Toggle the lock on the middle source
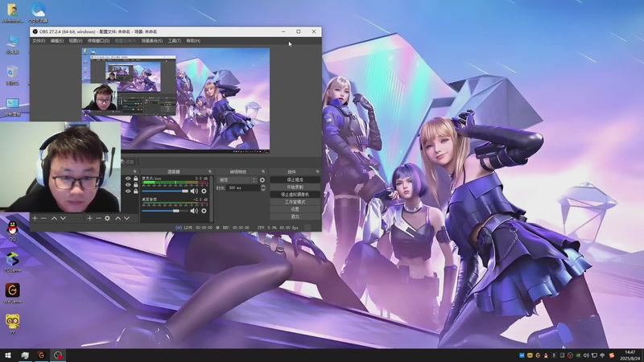This screenshot has width=644, height=362. pos(135,185)
